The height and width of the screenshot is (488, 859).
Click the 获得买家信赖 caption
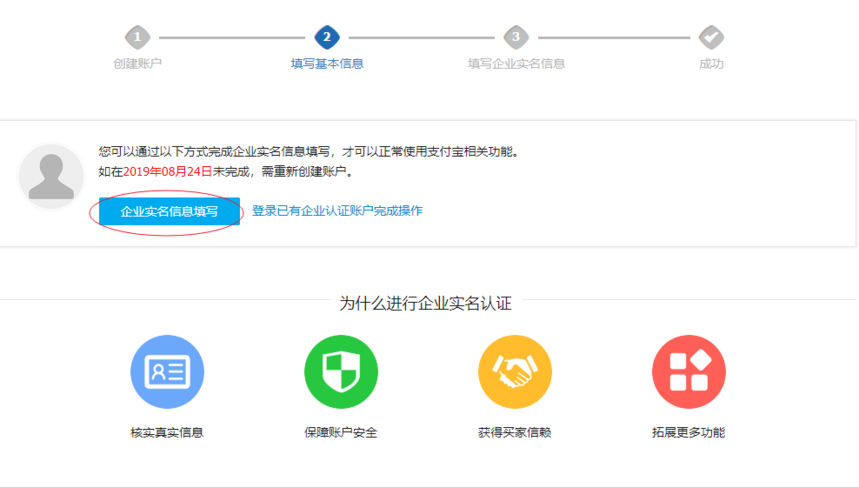pos(515,433)
